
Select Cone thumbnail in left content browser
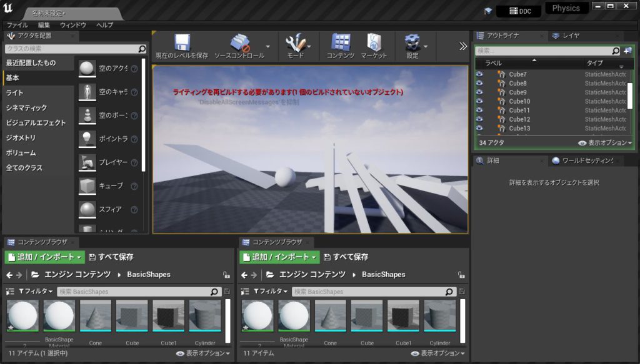click(x=96, y=317)
